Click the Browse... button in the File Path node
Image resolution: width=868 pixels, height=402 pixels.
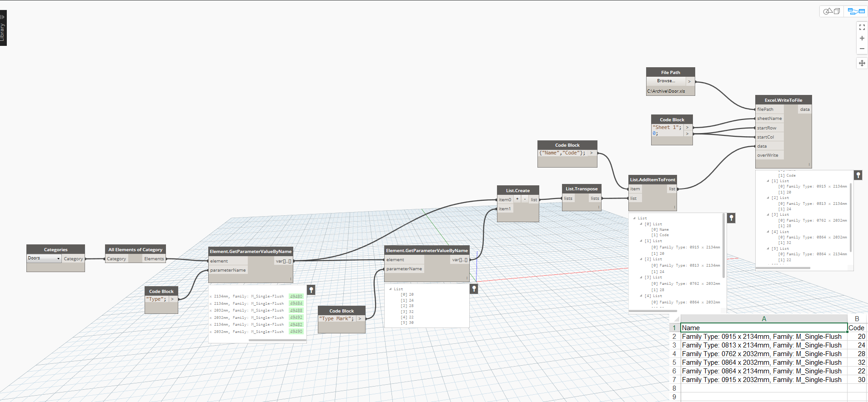coord(666,81)
